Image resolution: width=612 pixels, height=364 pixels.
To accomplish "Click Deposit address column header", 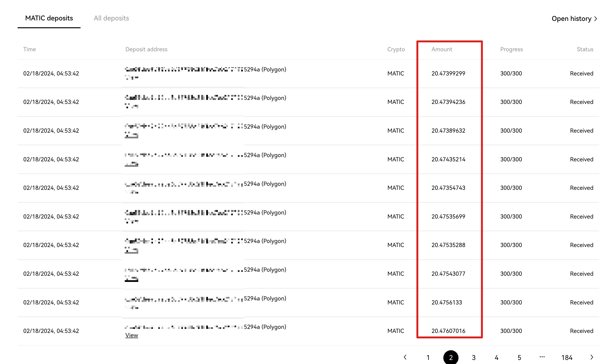I will click(x=146, y=49).
